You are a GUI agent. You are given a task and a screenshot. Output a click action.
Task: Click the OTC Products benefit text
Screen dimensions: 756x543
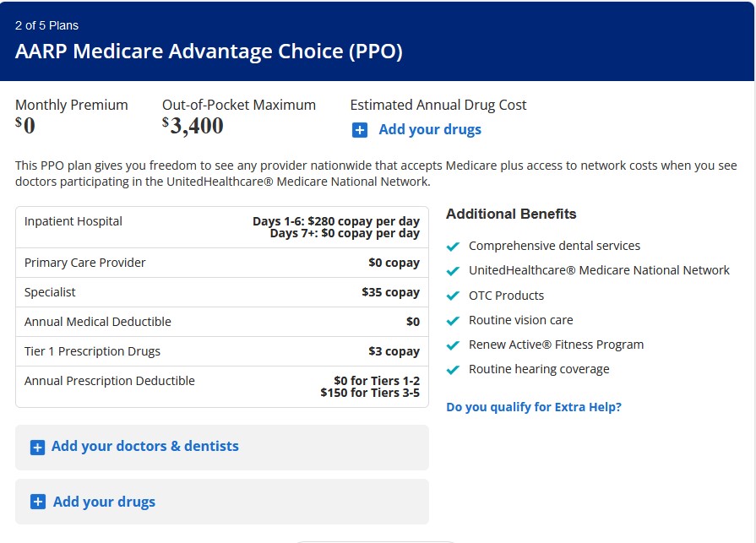[506, 296]
